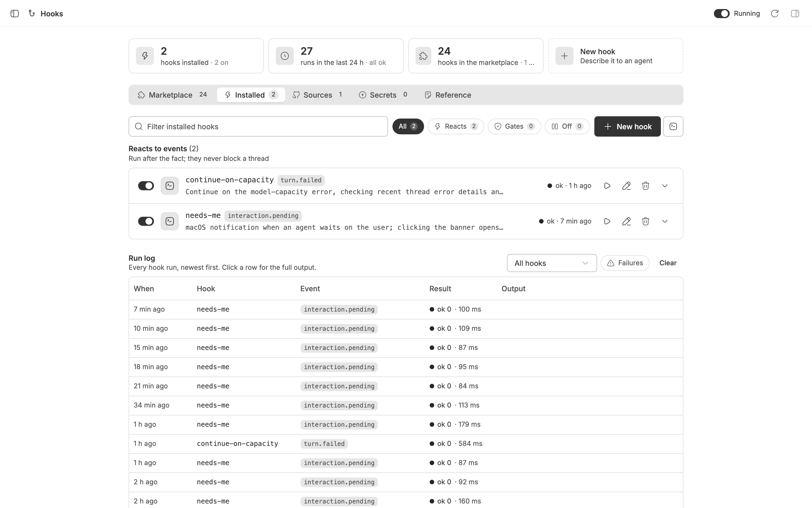
Task: Click the refresh icon next to Running
Action: (775, 14)
